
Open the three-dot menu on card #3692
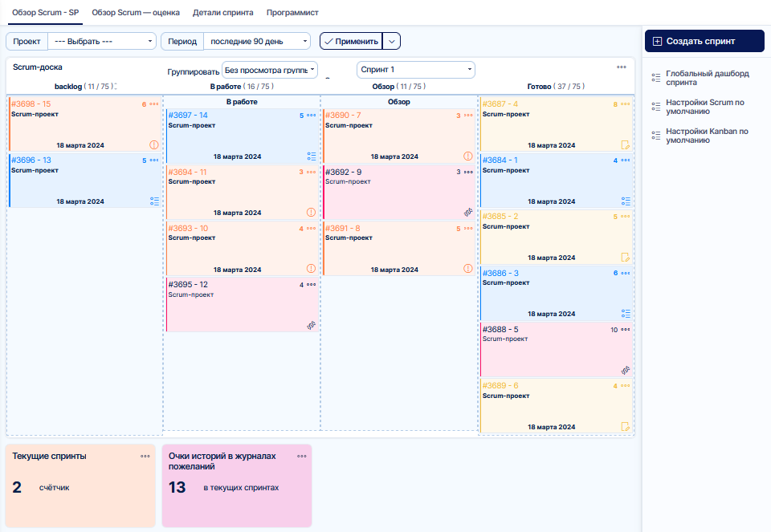click(468, 172)
